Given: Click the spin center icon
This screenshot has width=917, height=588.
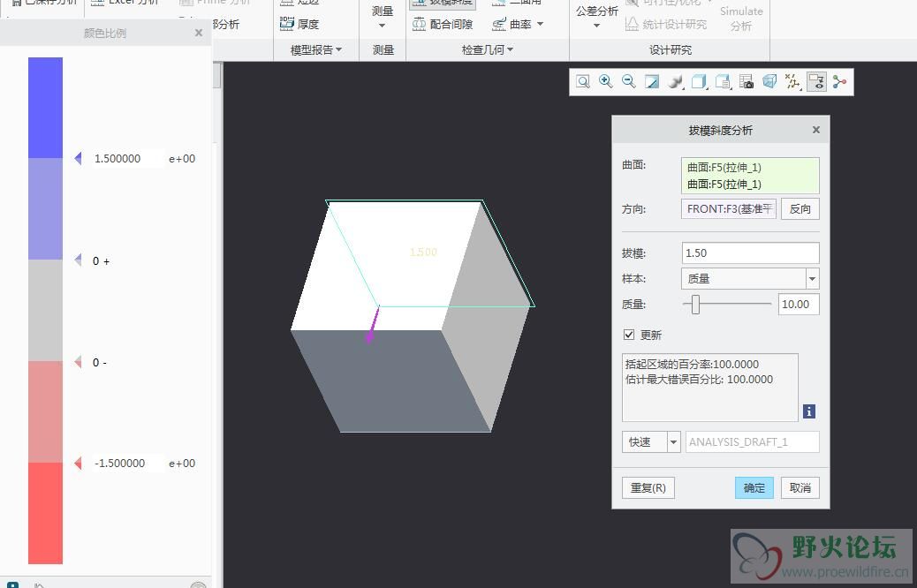Looking at the screenshot, I should (840, 82).
